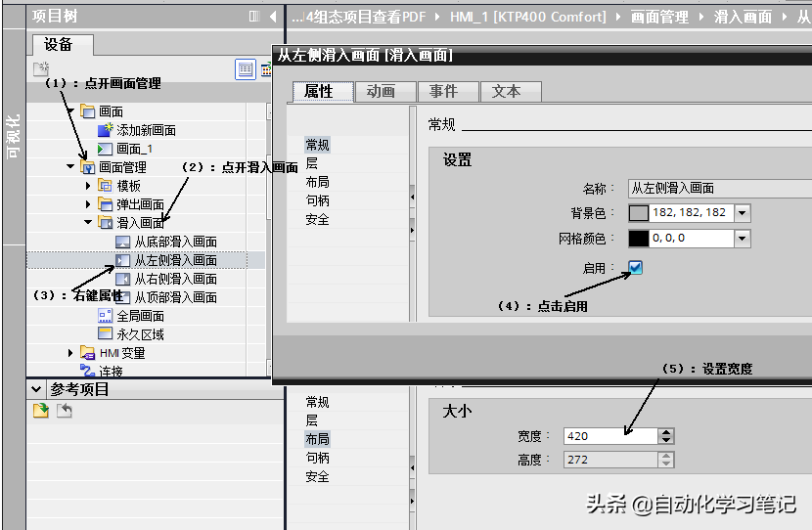Click the 画面_1 screen icon
812x530 pixels.
[105, 149]
